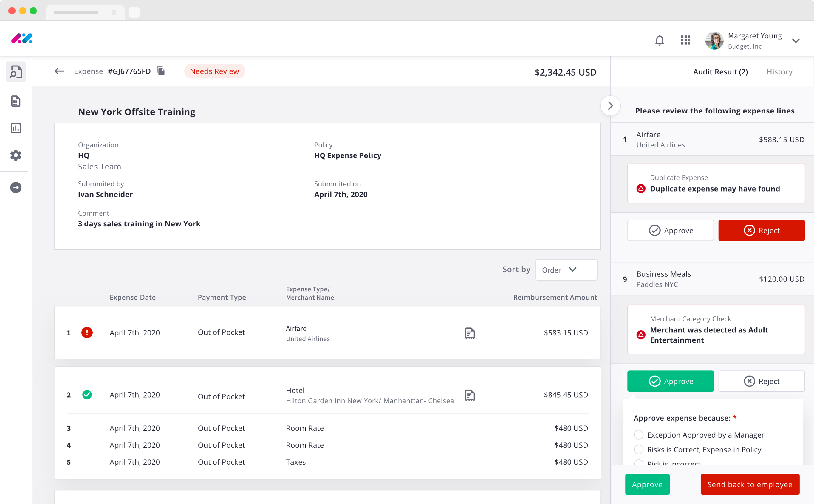View the receipt for United Airlines airfare

click(x=470, y=333)
